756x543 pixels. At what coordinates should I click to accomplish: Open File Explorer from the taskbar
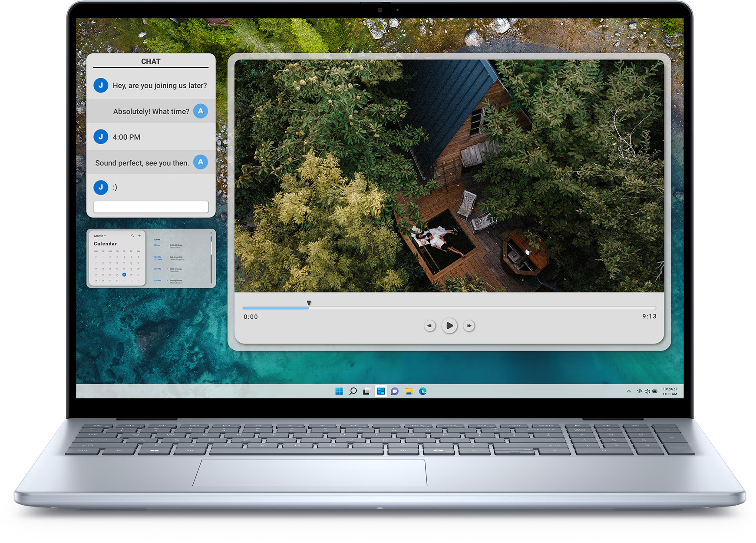pos(409,391)
